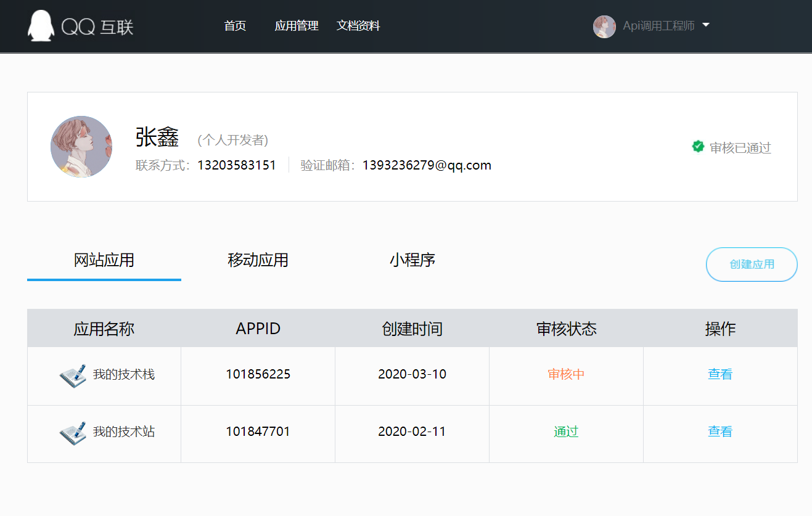Click the large profile avatar of 张鑫

tap(81, 147)
